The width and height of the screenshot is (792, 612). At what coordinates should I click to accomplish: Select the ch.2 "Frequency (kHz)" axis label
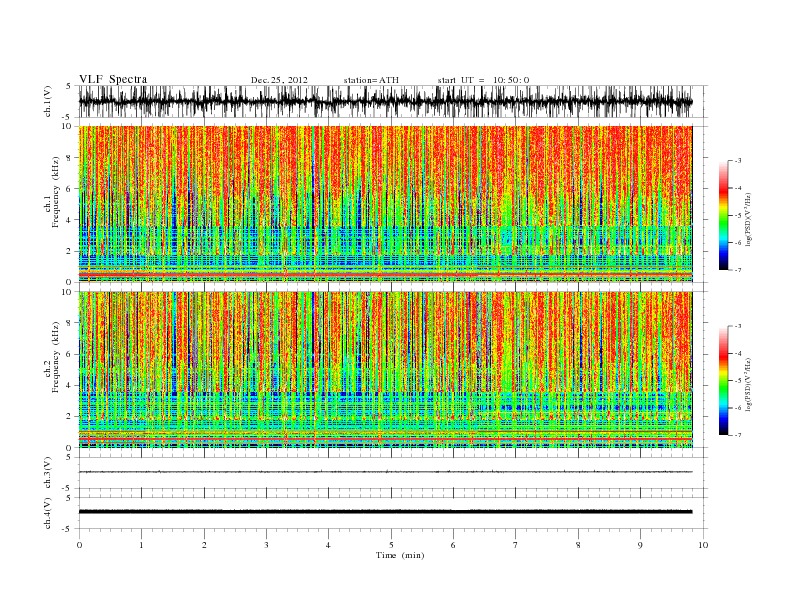[56, 357]
